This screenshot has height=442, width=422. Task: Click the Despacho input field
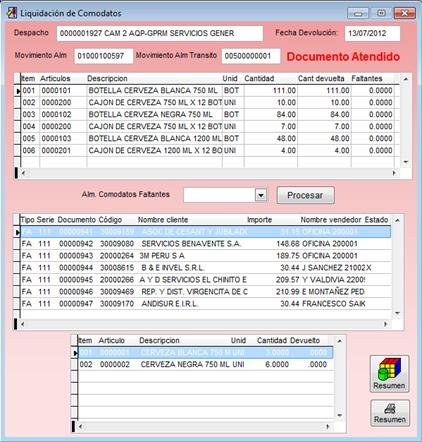coord(160,33)
